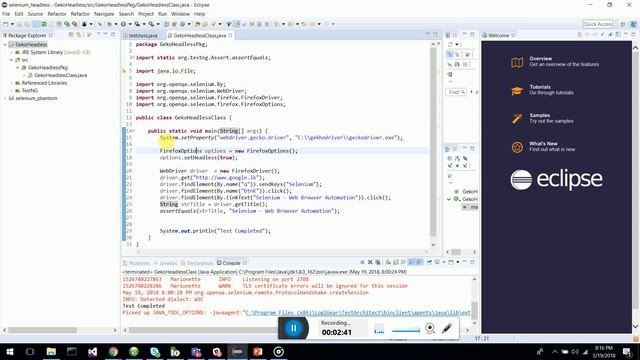Viewport: 640px width, 360px height.
Task: Click the Find field in Task List
Action: (456, 92)
